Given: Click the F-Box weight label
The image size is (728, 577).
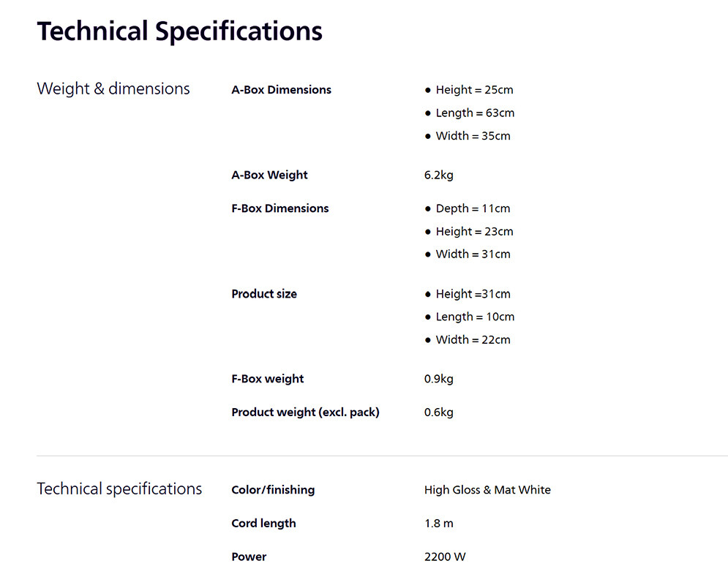Looking at the screenshot, I should 267,379.
